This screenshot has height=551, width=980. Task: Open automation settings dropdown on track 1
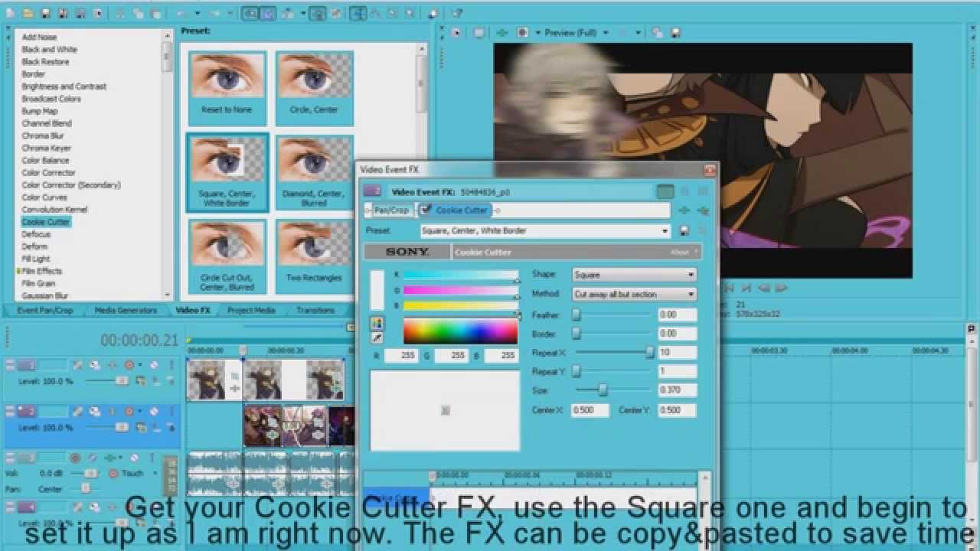pos(140,365)
